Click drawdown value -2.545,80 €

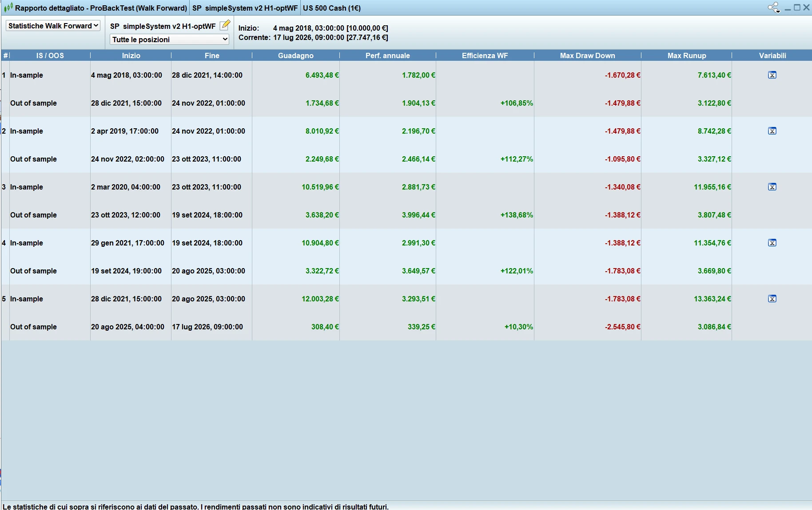tap(622, 327)
